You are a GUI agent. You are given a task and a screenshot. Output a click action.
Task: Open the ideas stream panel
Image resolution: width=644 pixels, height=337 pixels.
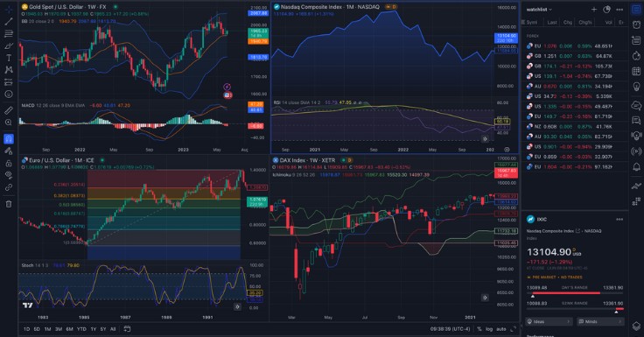point(636,136)
